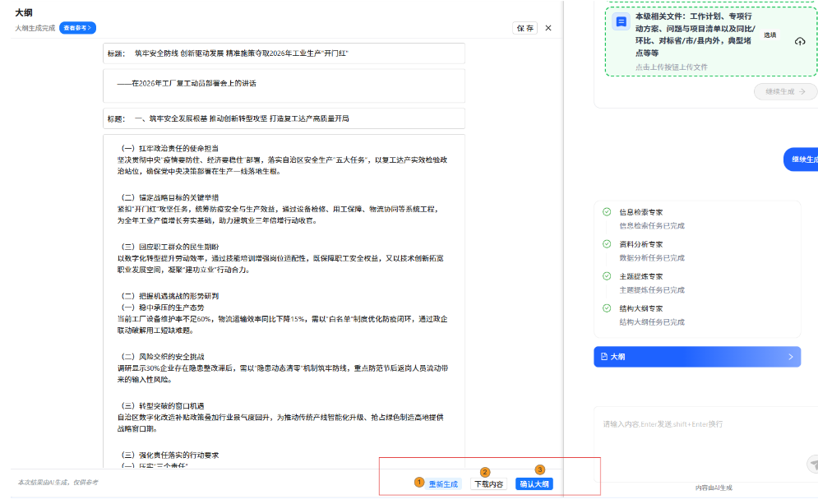Save the outline with 保存 button

coord(525,28)
